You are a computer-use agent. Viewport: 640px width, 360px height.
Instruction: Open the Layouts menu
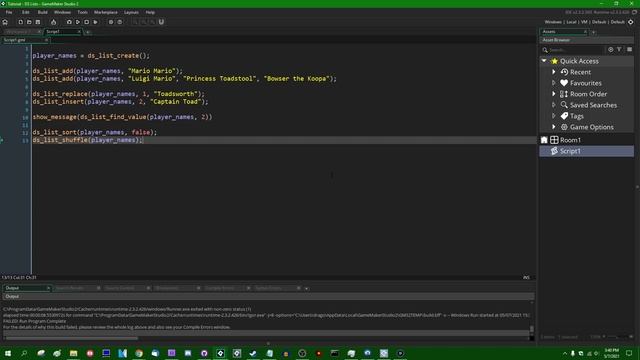tap(131, 12)
